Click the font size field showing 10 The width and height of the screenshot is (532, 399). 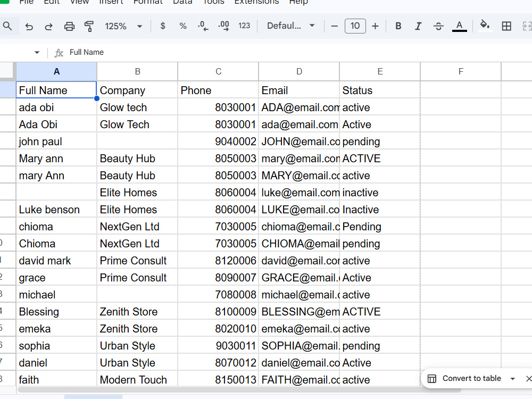pos(355,26)
